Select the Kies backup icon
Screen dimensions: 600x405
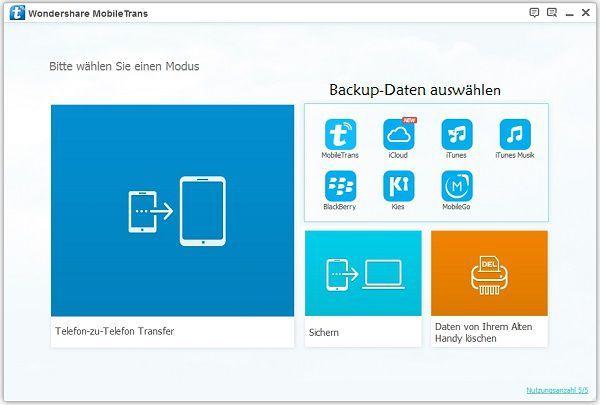point(399,186)
